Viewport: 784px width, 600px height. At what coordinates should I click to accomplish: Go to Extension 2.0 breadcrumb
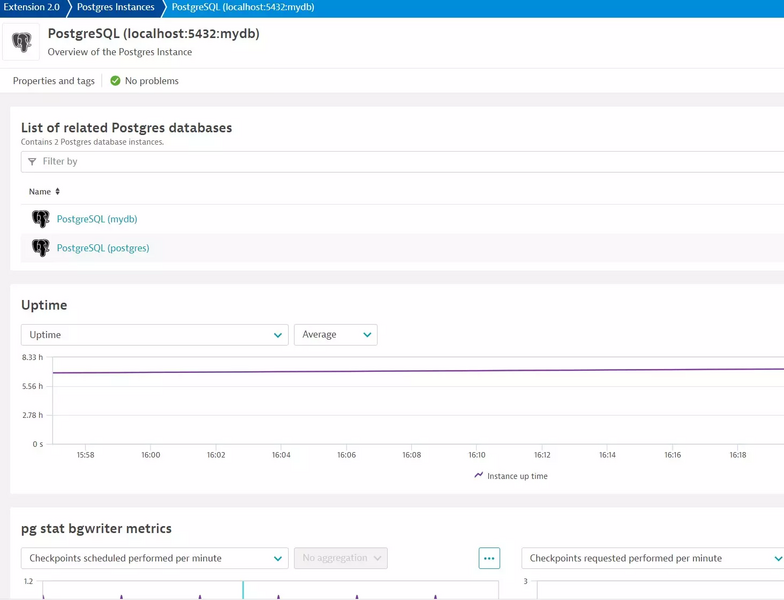(x=31, y=8)
